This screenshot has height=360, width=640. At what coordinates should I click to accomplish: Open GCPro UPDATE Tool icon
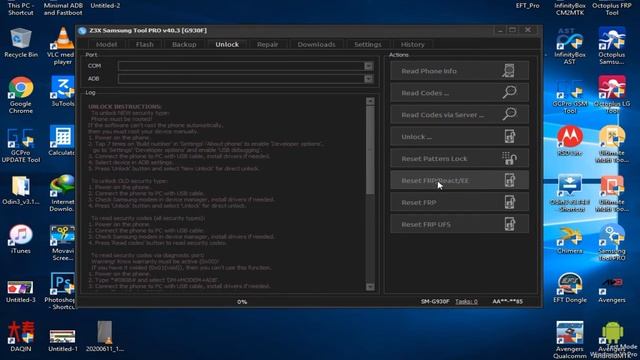pos(20,145)
